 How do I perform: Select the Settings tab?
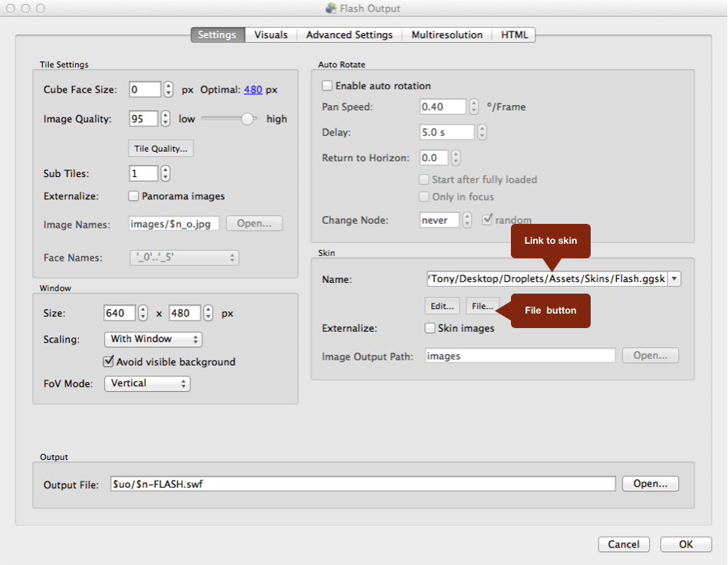coord(217,34)
